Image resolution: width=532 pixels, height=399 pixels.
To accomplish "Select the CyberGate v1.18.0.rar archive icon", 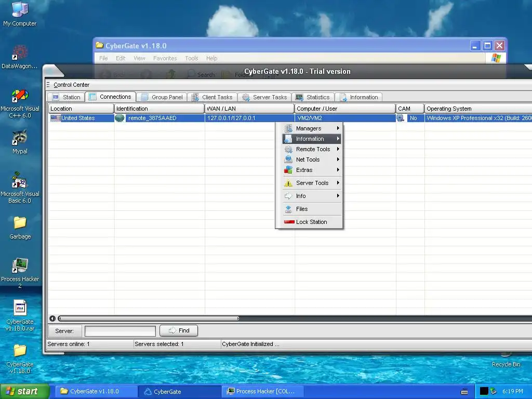I will pos(20,315).
